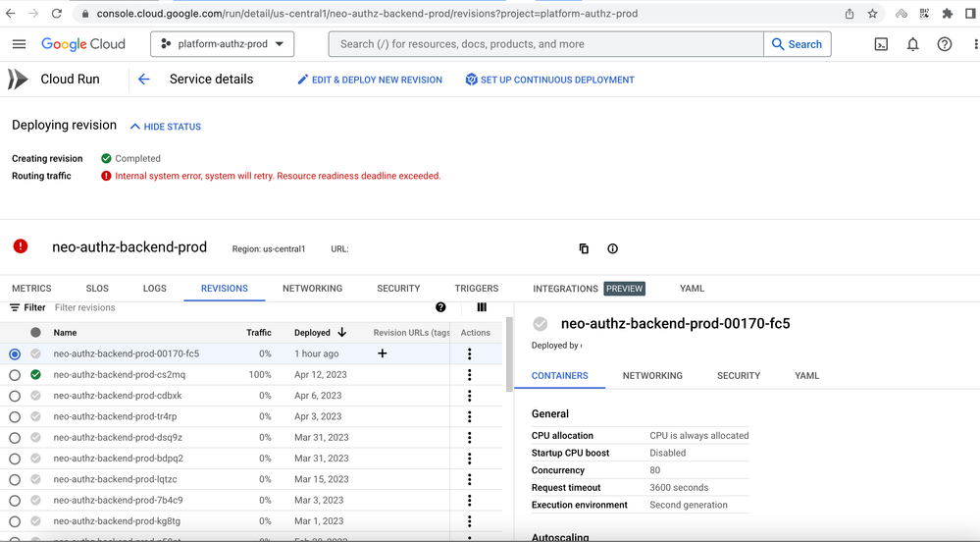Click the Cloud Run product icon

pos(18,79)
